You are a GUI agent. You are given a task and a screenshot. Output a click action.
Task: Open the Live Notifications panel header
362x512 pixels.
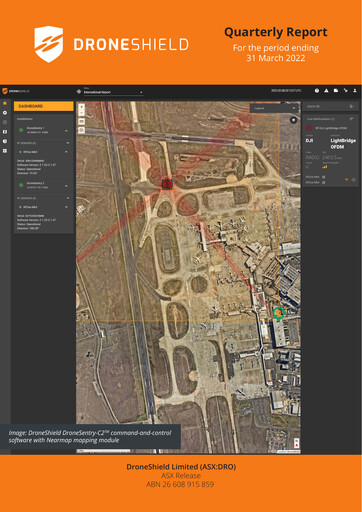pyautogui.click(x=330, y=119)
